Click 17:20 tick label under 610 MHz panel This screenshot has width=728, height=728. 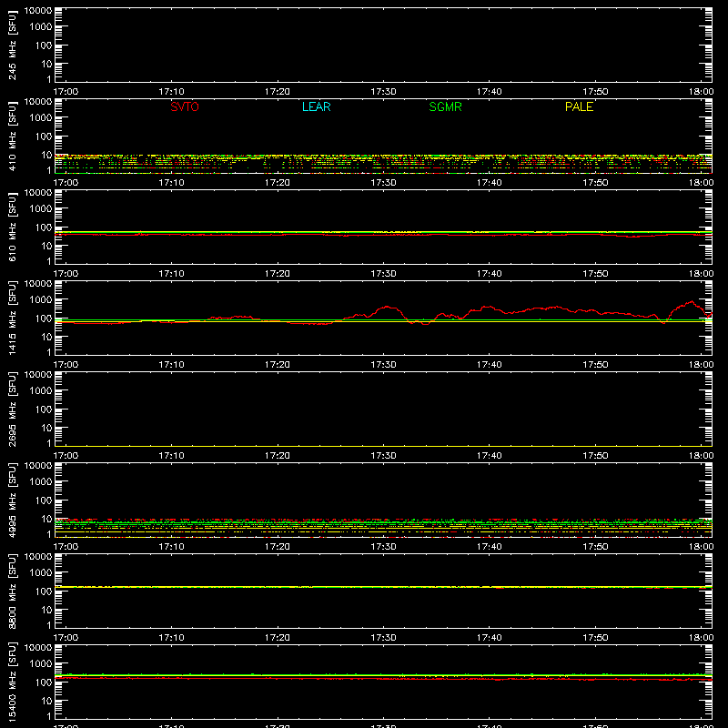[278, 274]
